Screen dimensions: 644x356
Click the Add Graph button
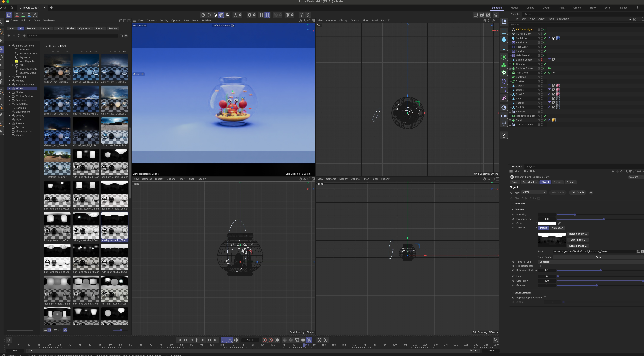coord(578,192)
